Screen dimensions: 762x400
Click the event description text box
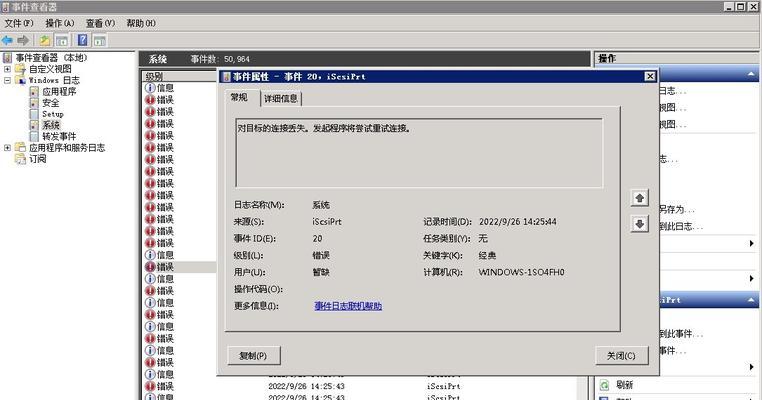click(419, 153)
